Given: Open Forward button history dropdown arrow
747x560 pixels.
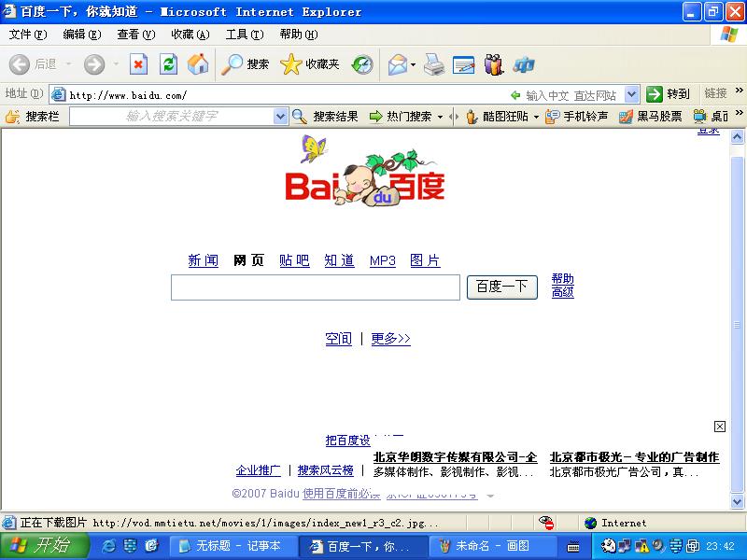Looking at the screenshot, I should click(116, 63).
